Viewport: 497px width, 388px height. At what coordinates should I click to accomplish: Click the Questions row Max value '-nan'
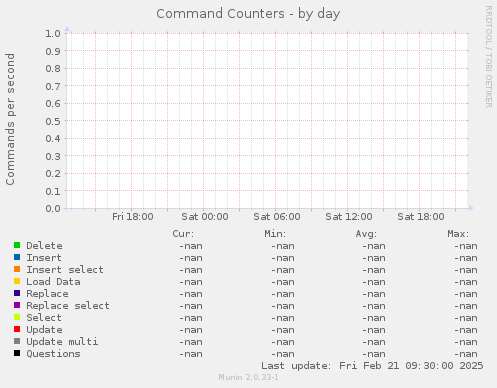466,354
